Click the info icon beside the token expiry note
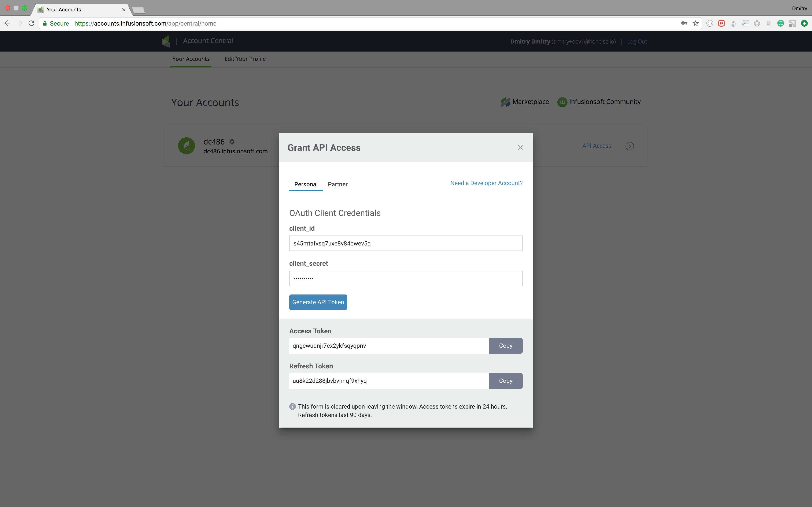 (293, 406)
